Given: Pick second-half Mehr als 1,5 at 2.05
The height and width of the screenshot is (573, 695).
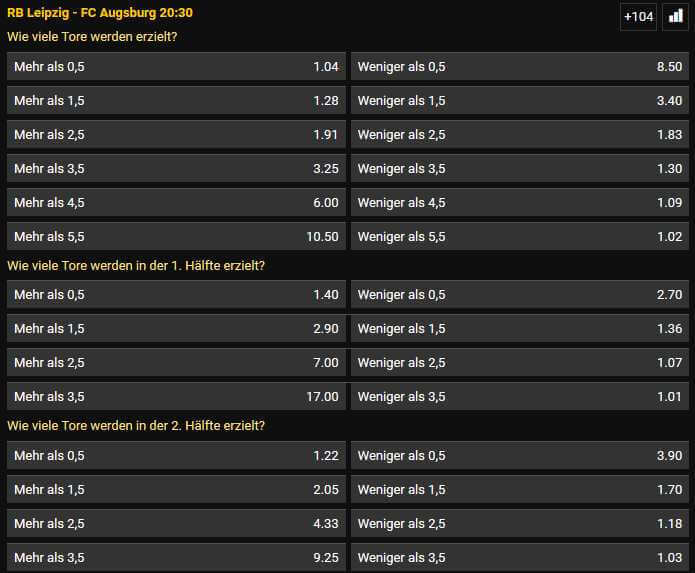Looking at the screenshot, I should (176, 490).
